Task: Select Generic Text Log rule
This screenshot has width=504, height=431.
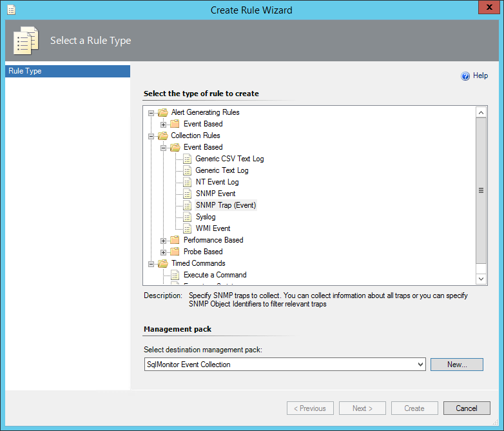Action: [222, 170]
